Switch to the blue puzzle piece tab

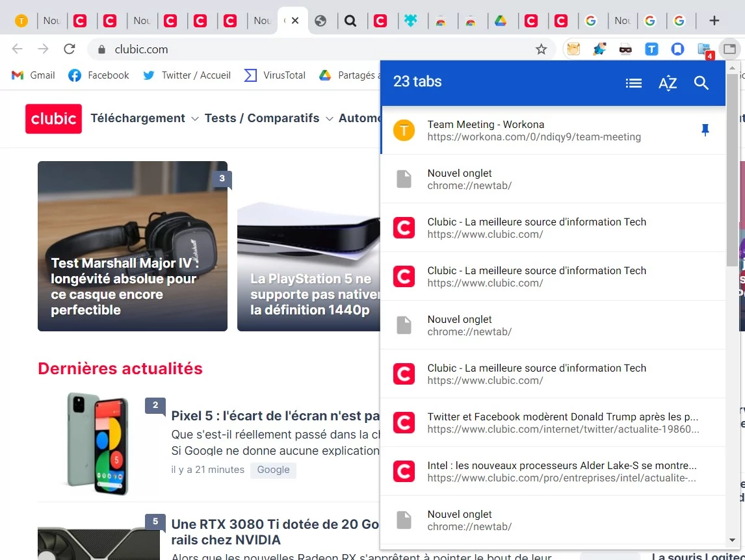[x=410, y=21]
